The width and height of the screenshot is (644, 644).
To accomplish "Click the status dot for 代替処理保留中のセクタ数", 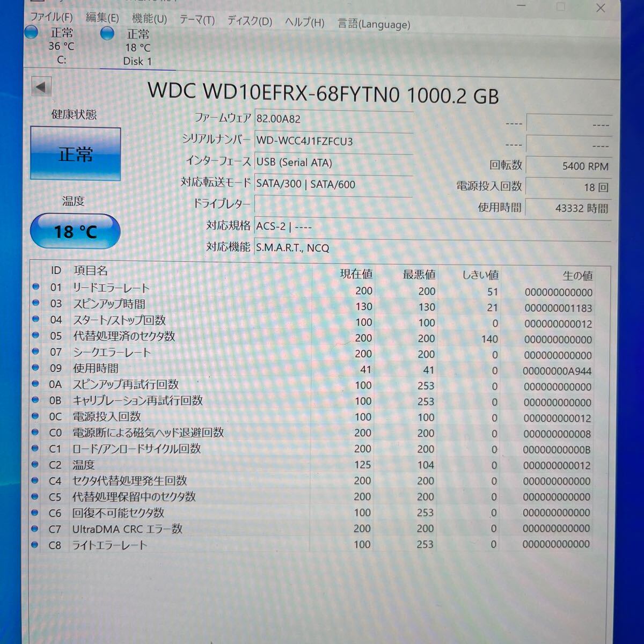I will pos(36,496).
